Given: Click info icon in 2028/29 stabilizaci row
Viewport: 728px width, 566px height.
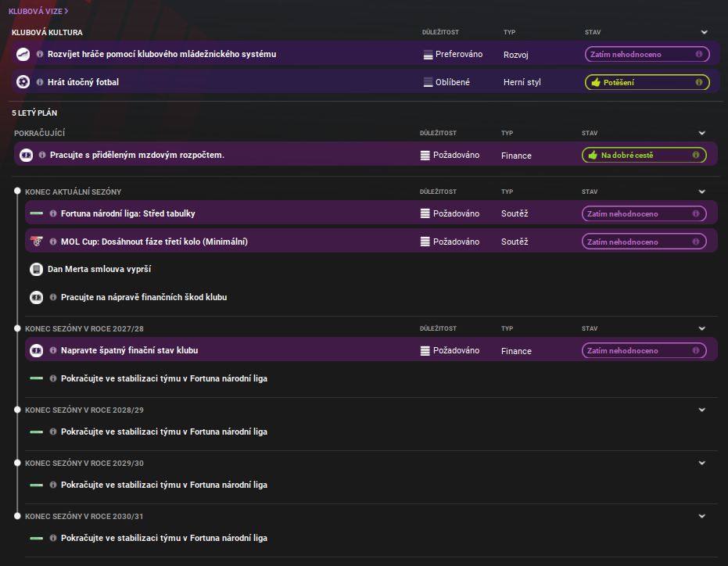Looking at the screenshot, I should point(53,432).
